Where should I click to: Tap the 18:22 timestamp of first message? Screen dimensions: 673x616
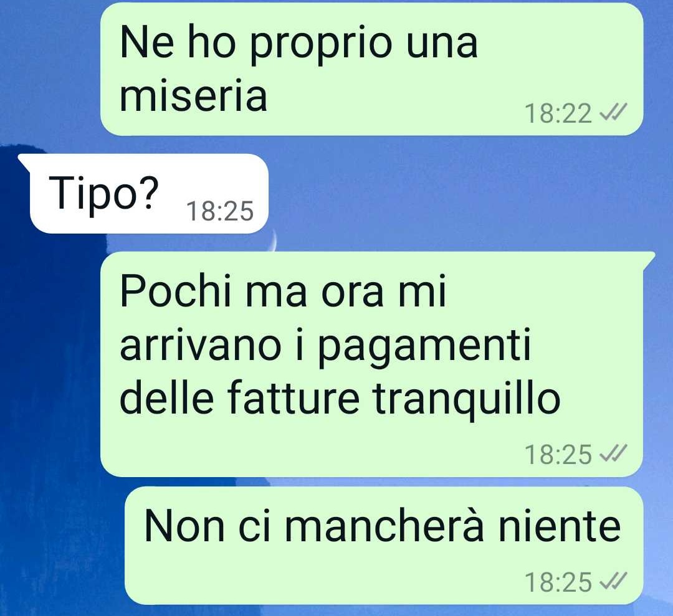point(558,114)
